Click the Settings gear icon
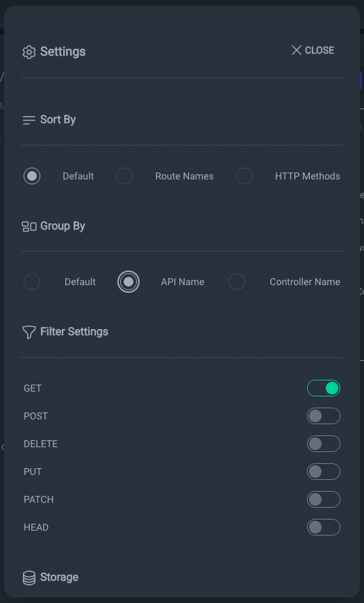The width and height of the screenshot is (364, 603). pos(29,52)
